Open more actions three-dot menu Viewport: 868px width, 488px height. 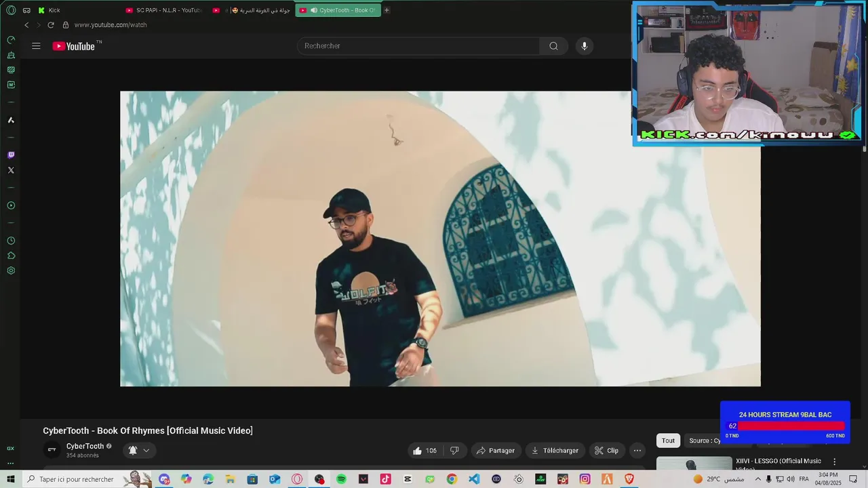coord(637,451)
